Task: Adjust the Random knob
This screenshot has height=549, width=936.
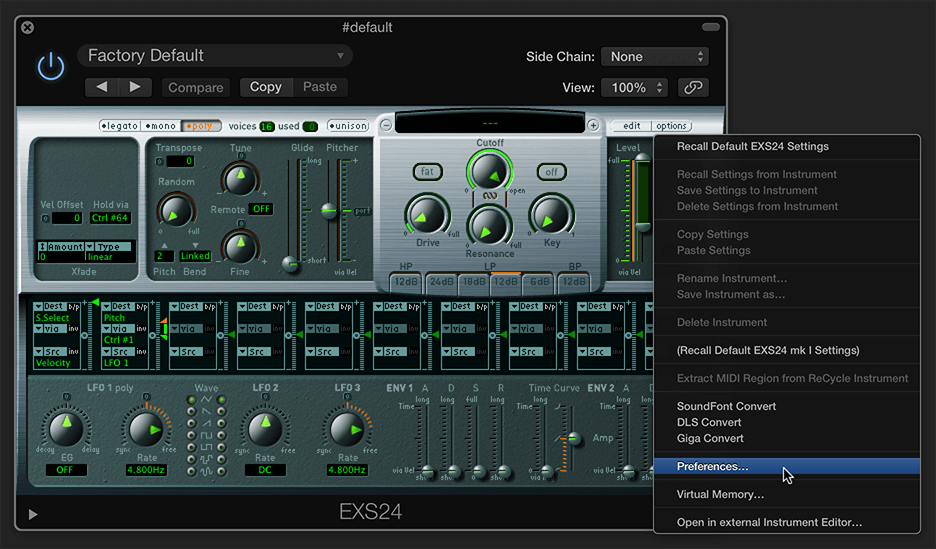Action: [176, 211]
